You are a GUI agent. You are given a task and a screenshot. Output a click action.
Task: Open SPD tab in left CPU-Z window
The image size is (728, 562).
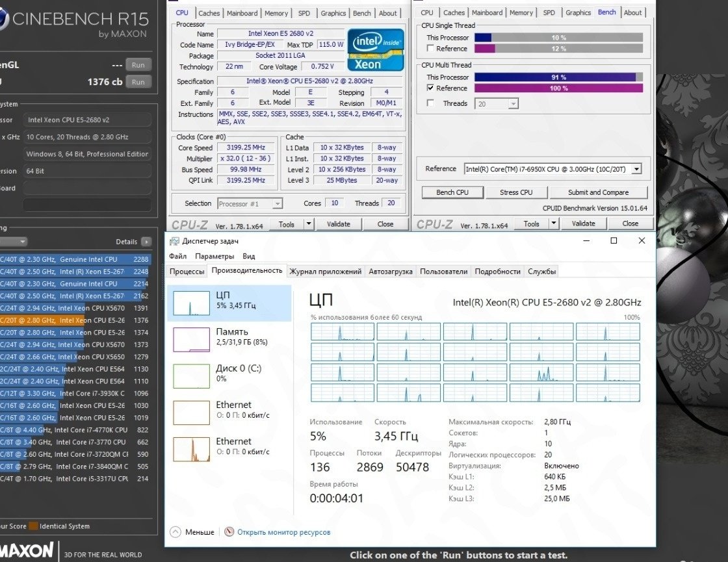304,13
